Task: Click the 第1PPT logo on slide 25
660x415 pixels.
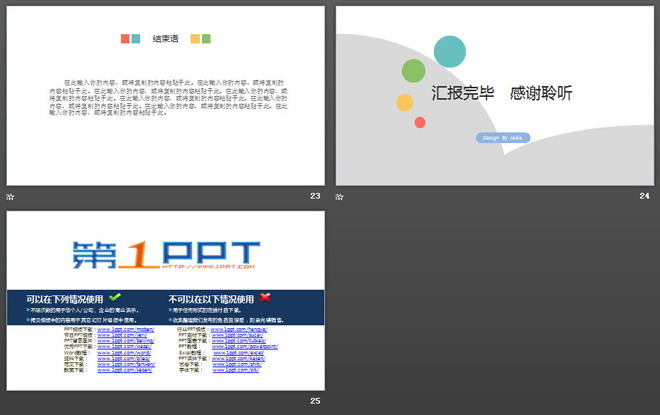Action: (x=166, y=255)
